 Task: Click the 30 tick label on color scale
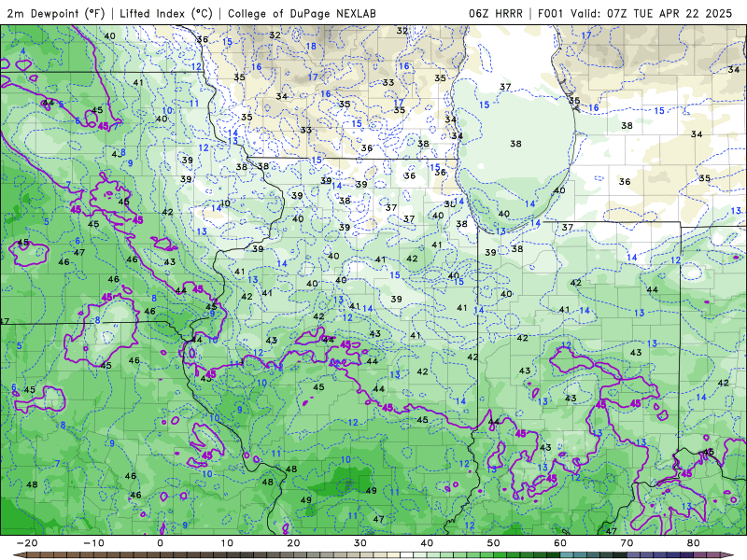pos(360,543)
